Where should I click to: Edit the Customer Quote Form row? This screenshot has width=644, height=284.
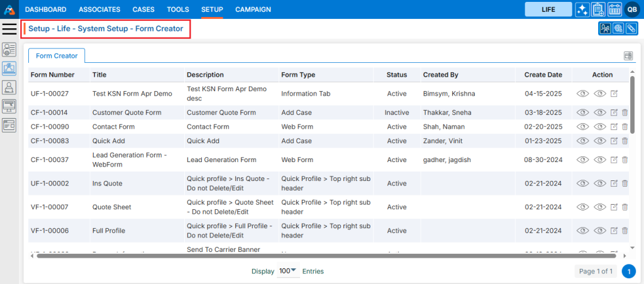(614, 112)
